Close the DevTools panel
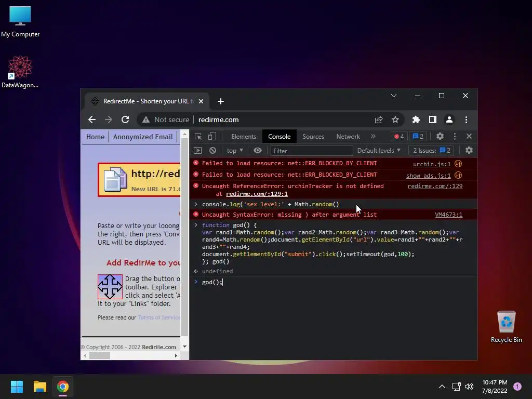Screen dimensions: 532x399 click(469, 137)
